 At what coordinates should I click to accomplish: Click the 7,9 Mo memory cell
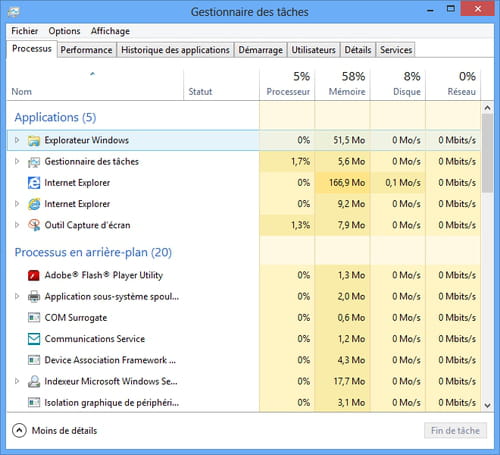pyautogui.click(x=342, y=225)
